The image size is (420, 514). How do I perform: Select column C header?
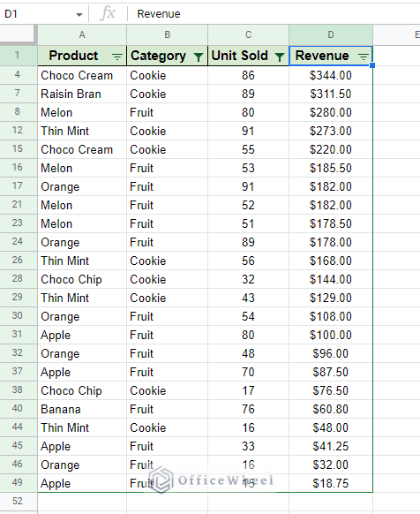(248, 34)
